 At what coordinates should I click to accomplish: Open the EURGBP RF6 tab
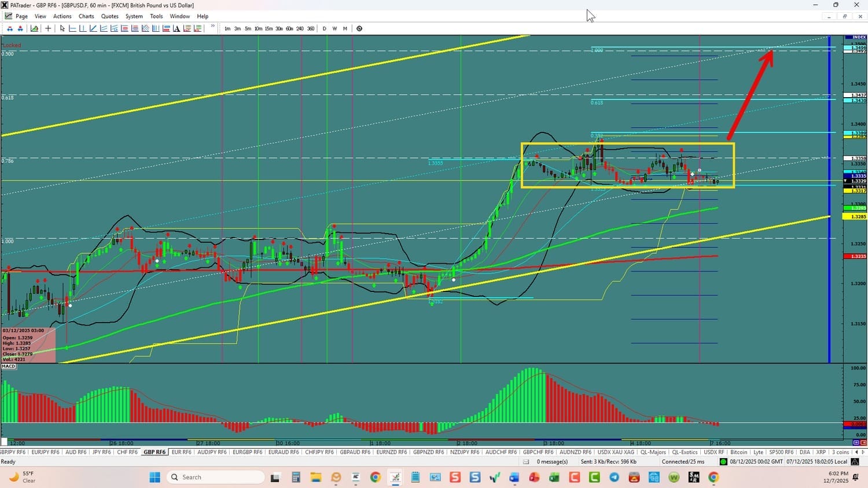pyautogui.click(x=248, y=452)
